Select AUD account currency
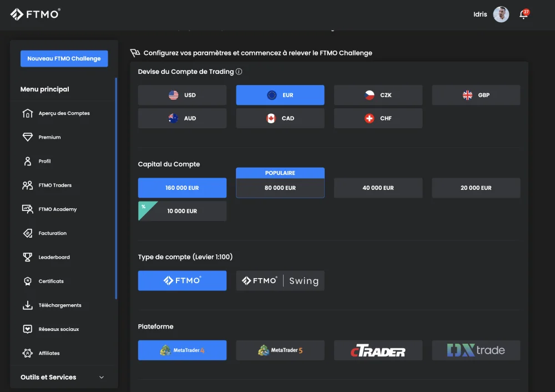 (x=182, y=118)
